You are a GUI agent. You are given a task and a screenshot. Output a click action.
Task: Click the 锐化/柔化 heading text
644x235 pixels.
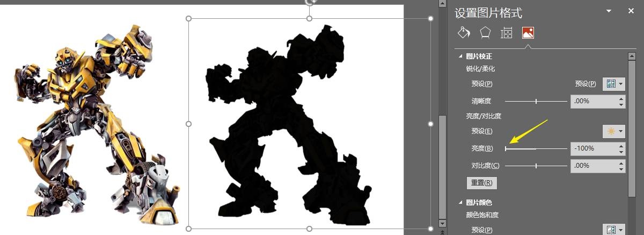[x=480, y=69]
